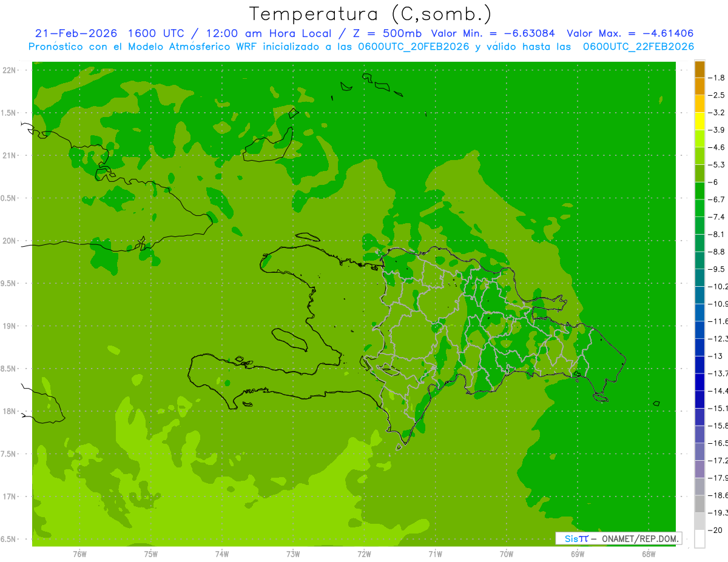Click the 21N latitude label
Image resolution: width=728 pixels, height=562 pixels.
pos(10,156)
